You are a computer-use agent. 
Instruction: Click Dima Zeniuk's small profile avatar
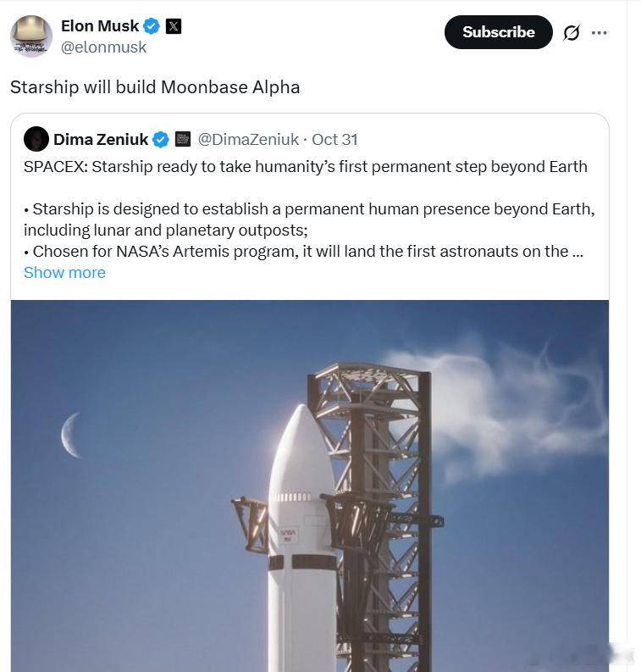[36, 139]
